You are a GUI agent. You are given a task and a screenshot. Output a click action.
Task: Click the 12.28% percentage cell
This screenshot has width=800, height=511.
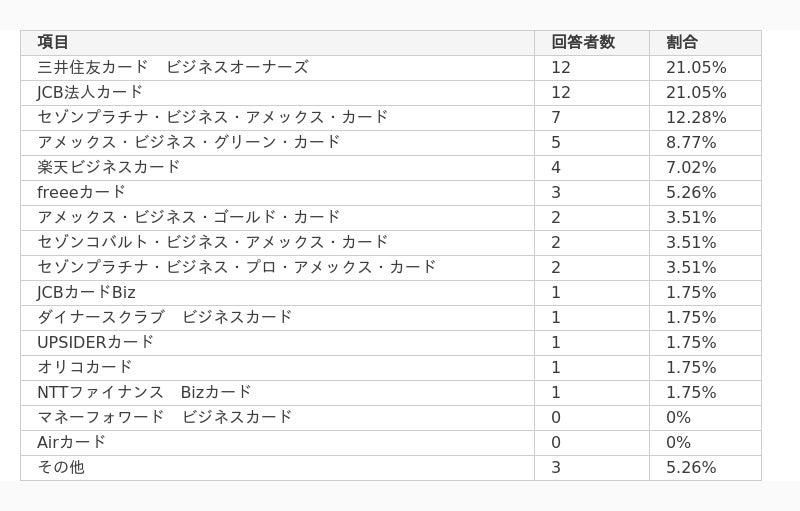pyautogui.click(x=705, y=118)
